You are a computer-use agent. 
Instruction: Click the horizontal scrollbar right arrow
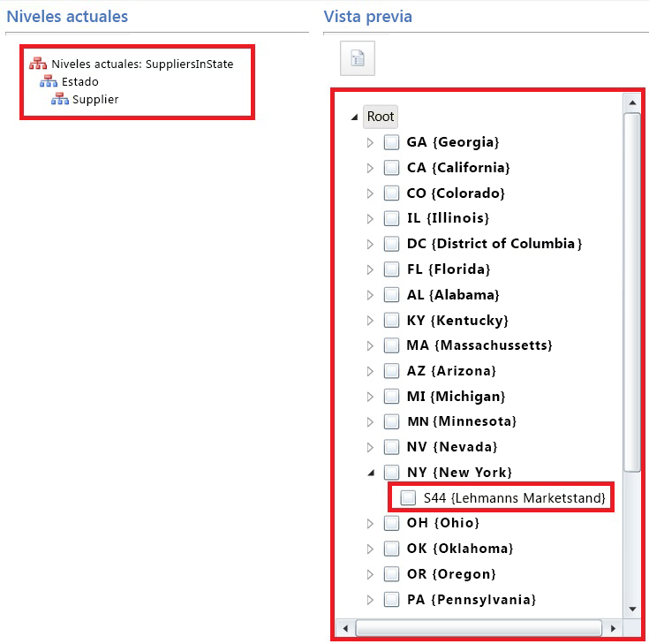(612, 628)
